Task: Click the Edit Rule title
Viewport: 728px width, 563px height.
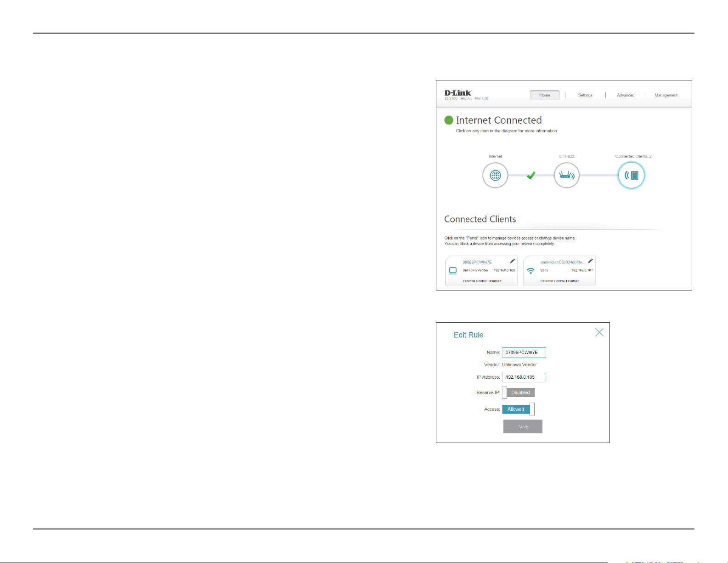Action: [x=468, y=335]
